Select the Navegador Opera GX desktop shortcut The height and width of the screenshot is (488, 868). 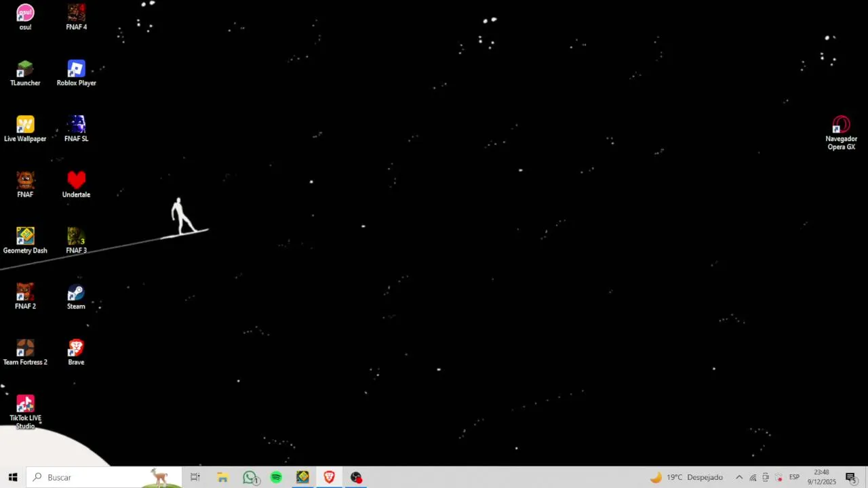pyautogui.click(x=841, y=133)
